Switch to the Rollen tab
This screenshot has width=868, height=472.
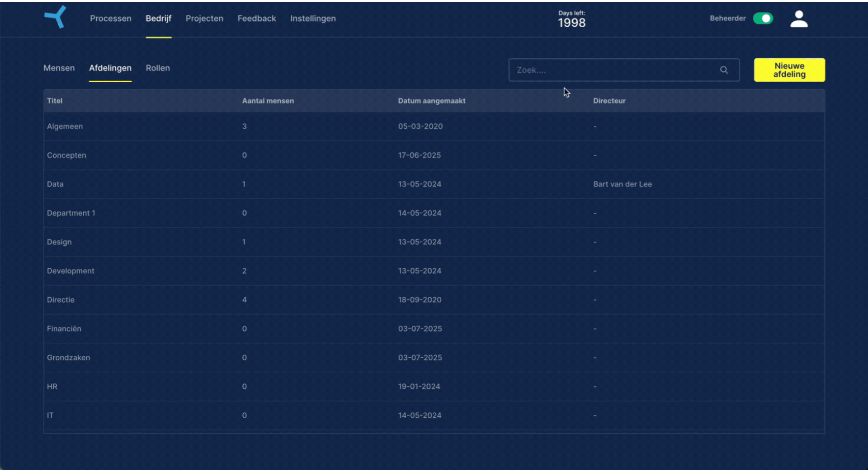pyautogui.click(x=158, y=68)
